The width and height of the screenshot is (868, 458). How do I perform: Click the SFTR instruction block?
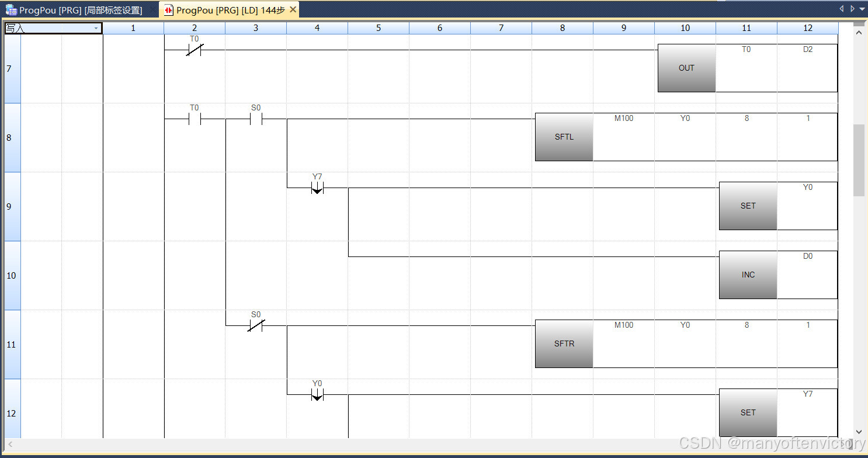(564, 343)
